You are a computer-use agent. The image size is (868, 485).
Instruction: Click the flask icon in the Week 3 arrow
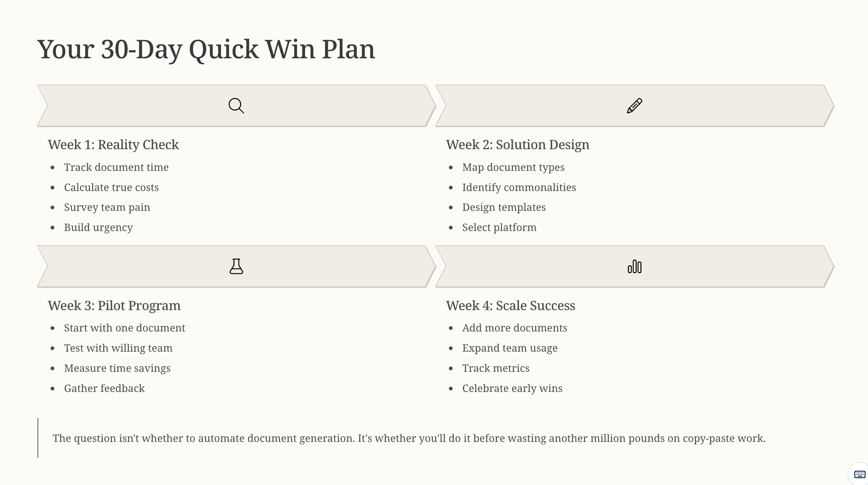click(236, 266)
